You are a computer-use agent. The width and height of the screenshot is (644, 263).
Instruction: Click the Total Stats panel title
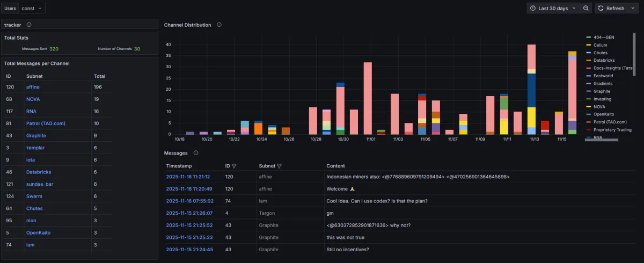coord(16,38)
